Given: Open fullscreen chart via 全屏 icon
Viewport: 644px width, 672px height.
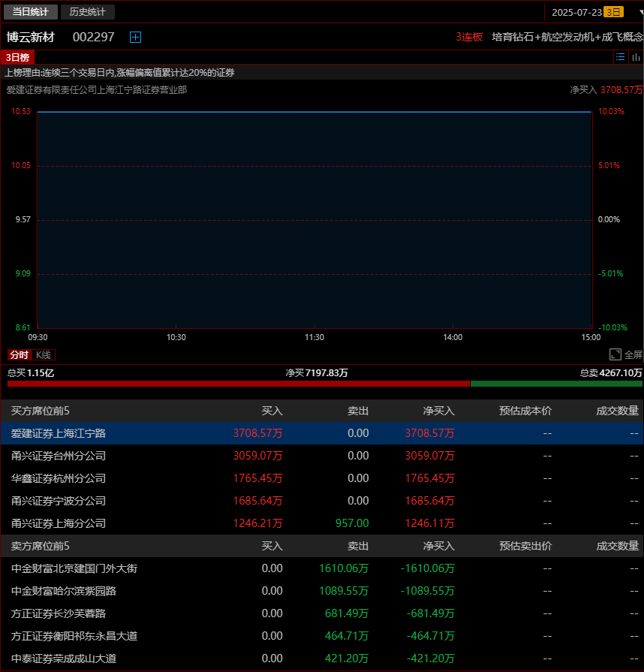Looking at the screenshot, I should click(x=625, y=354).
